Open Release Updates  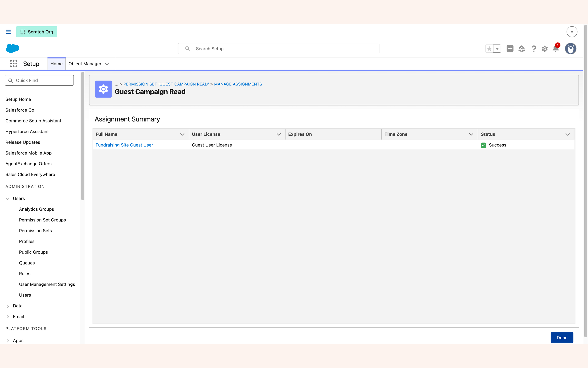point(23,142)
